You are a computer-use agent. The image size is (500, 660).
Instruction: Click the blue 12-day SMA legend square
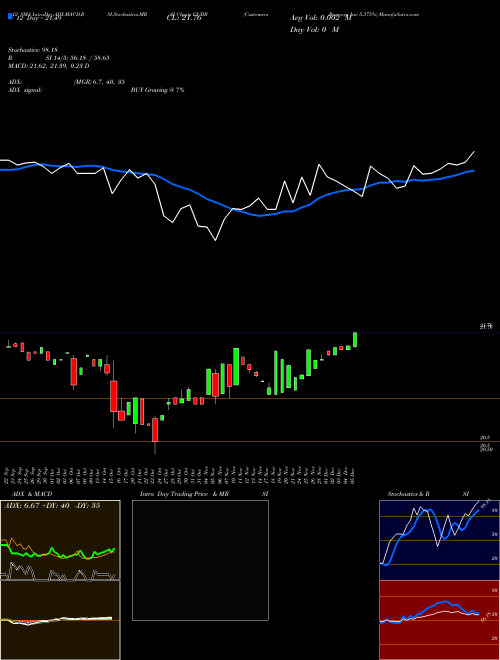(x=10, y=16)
